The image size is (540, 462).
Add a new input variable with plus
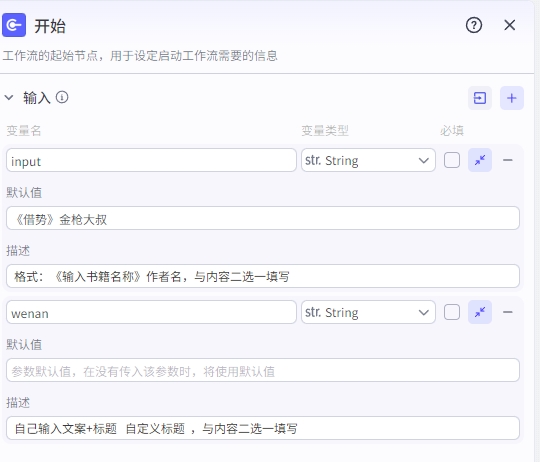(x=512, y=98)
